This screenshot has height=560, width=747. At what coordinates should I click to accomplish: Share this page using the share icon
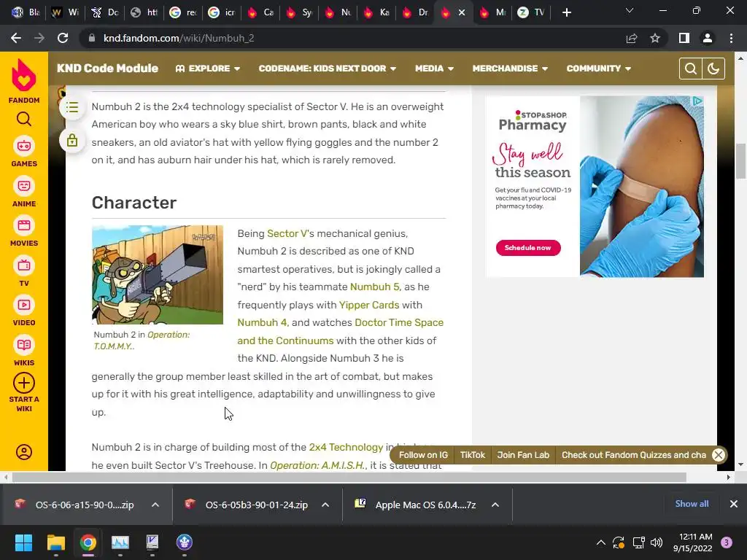[632, 38]
